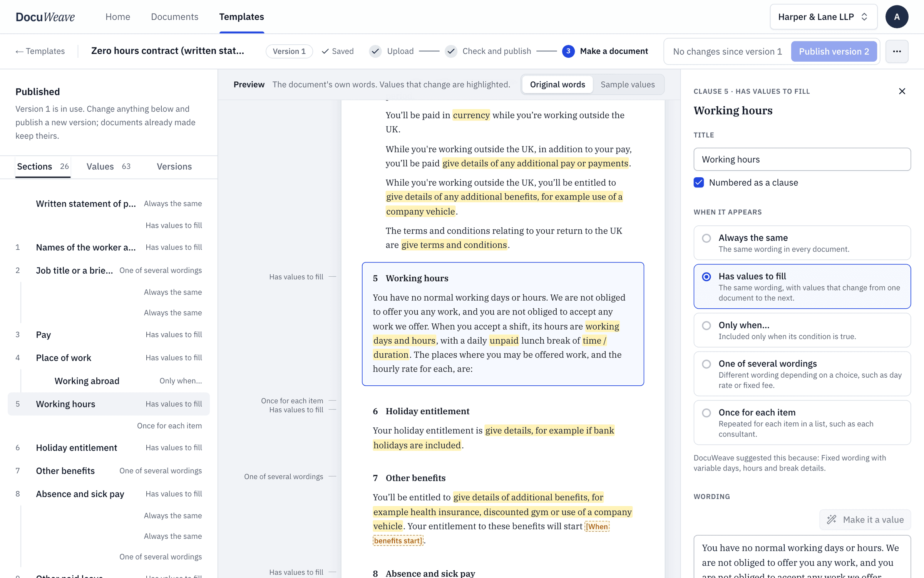Open the three-dots more options menu
Image resolution: width=924 pixels, height=578 pixels.
pyautogui.click(x=897, y=51)
